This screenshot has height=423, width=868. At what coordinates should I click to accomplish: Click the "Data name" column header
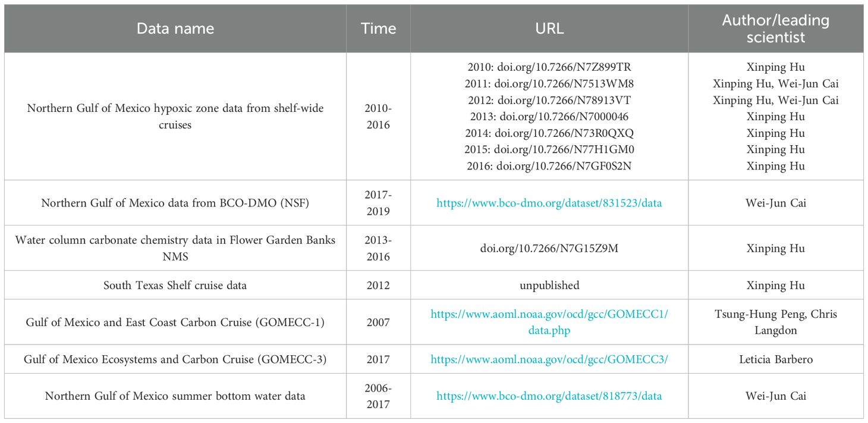(175, 29)
